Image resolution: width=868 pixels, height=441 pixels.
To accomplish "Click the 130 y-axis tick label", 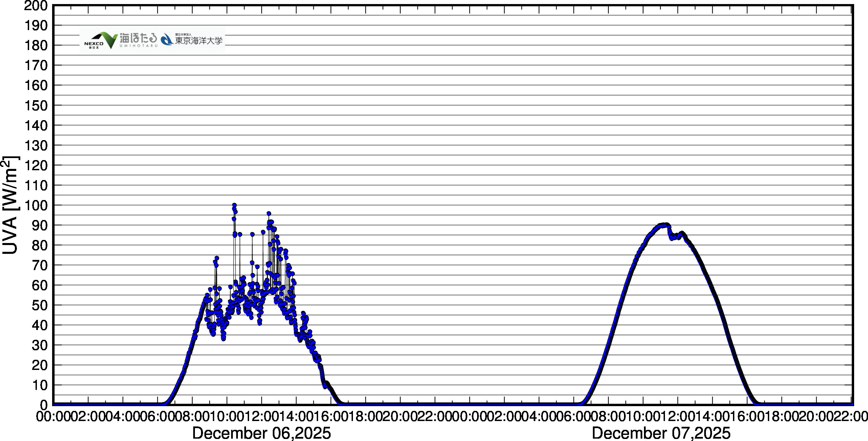I will click(36, 146).
